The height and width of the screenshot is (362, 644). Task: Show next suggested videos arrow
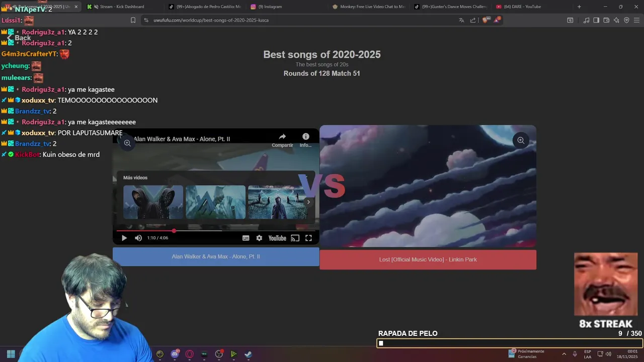(x=308, y=202)
